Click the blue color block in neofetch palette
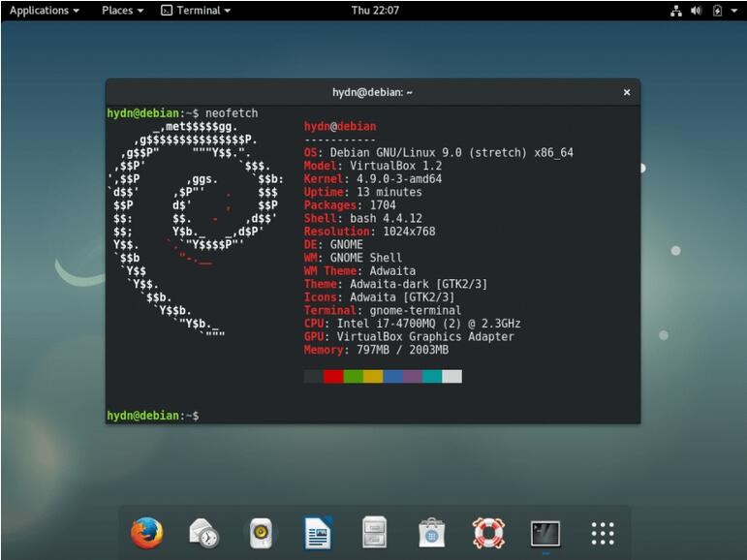747x560 pixels. (x=392, y=376)
